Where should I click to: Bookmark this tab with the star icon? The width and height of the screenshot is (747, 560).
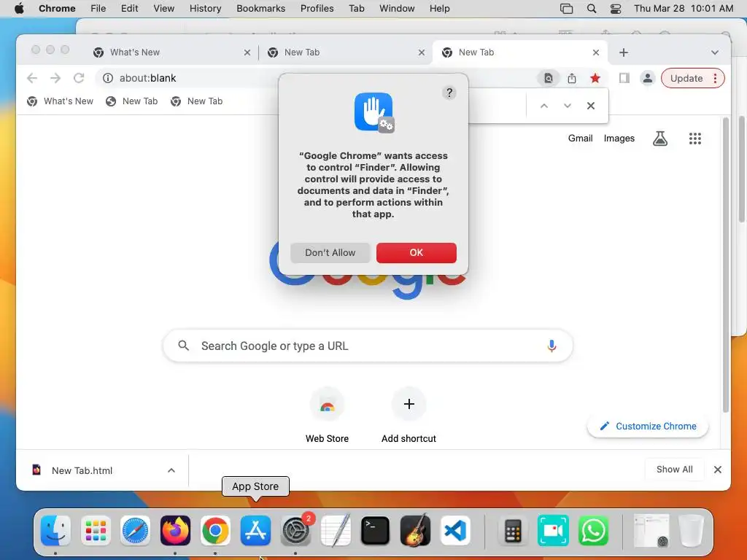(595, 78)
